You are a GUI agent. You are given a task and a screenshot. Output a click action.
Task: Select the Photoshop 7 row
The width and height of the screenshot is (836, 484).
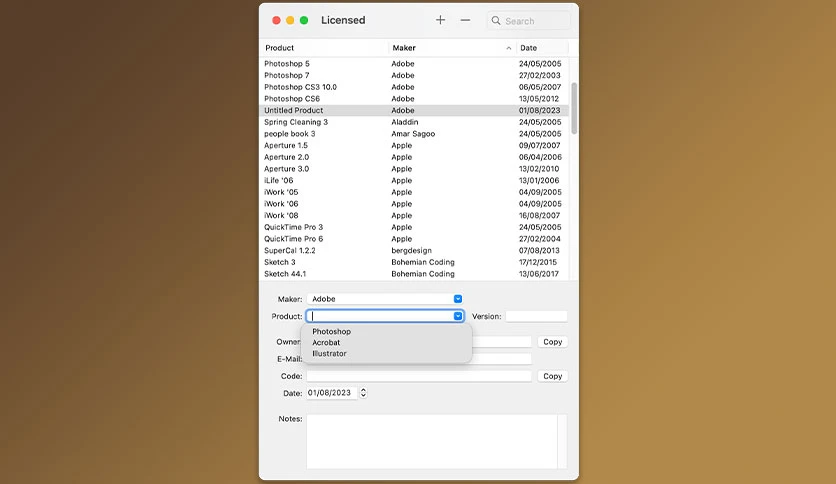tap(414, 75)
